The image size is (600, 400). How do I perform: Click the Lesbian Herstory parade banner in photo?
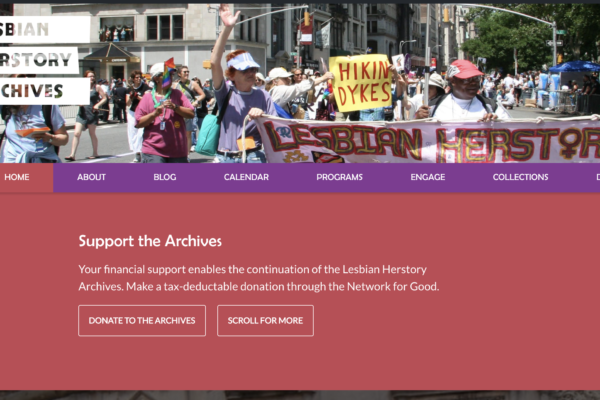(x=427, y=140)
